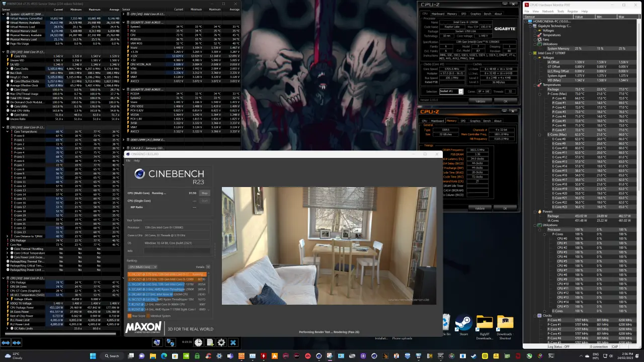Select the Intel Xeon W-3265M ranking row
Screen dimensions: 644x362
pyautogui.click(x=167, y=295)
